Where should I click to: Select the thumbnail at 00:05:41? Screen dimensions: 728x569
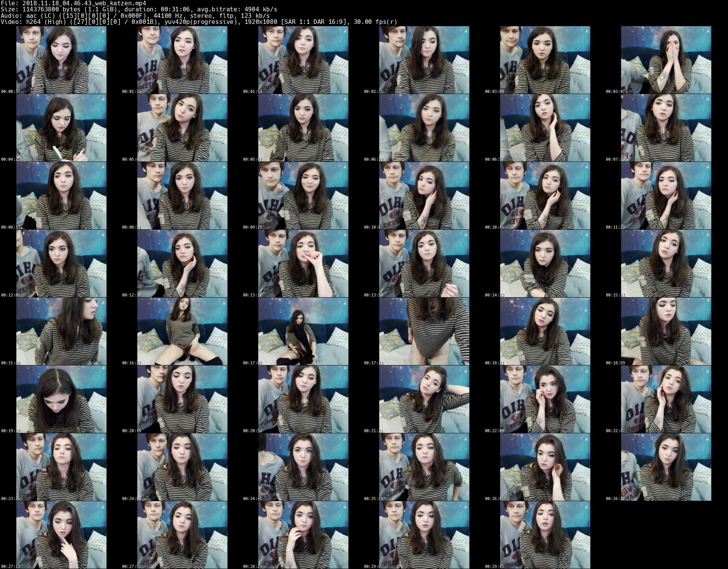click(x=303, y=128)
